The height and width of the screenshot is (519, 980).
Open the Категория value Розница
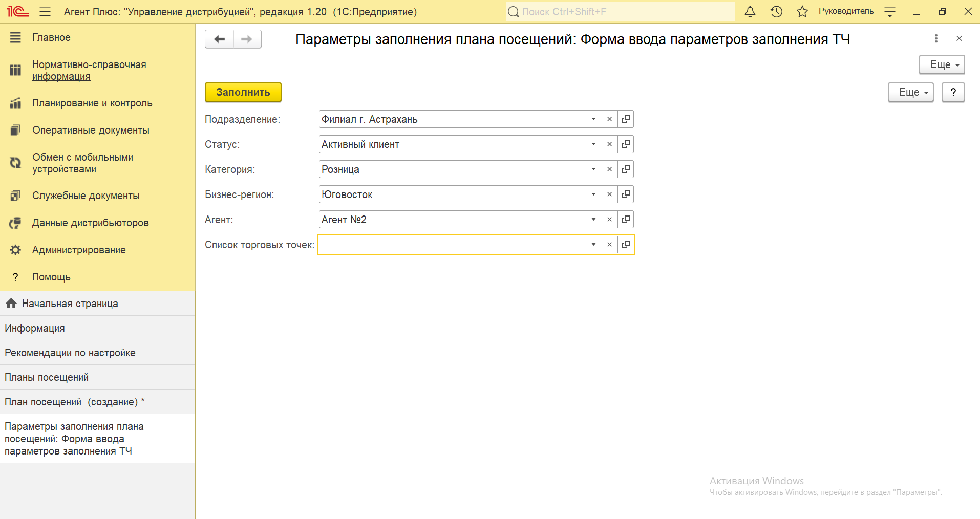point(626,169)
